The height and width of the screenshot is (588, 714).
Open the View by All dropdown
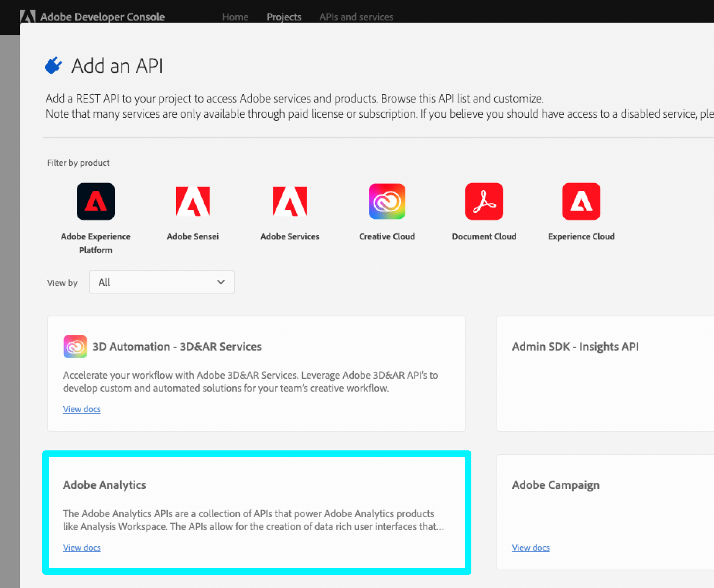[x=161, y=282]
